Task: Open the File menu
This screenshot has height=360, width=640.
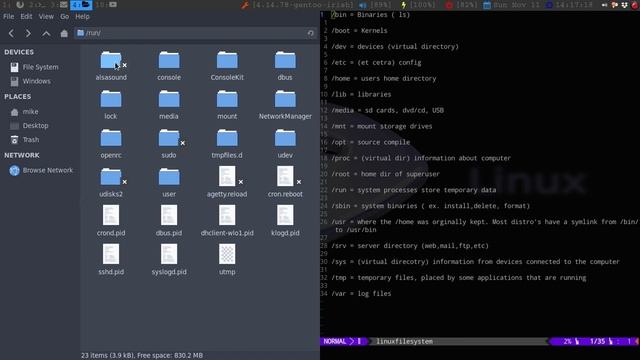Action: point(9,16)
